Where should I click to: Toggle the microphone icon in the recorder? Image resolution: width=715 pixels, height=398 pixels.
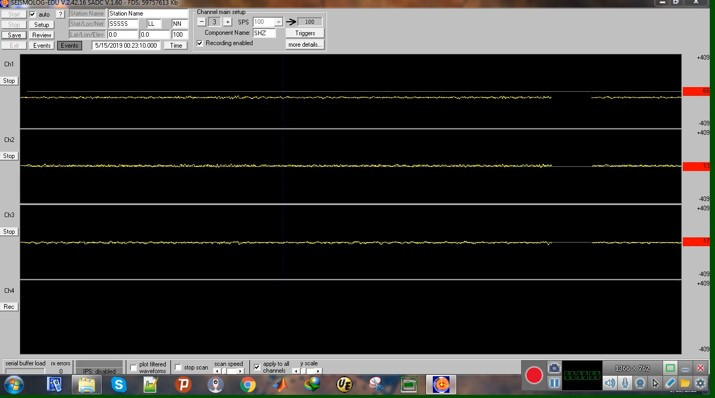tap(625, 383)
